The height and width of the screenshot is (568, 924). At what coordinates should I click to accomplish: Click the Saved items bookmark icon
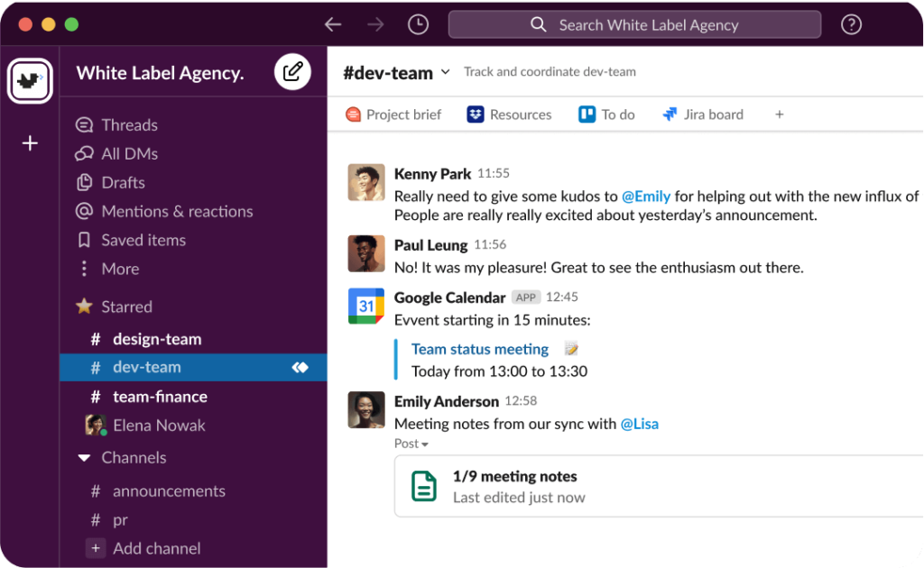tap(84, 240)
